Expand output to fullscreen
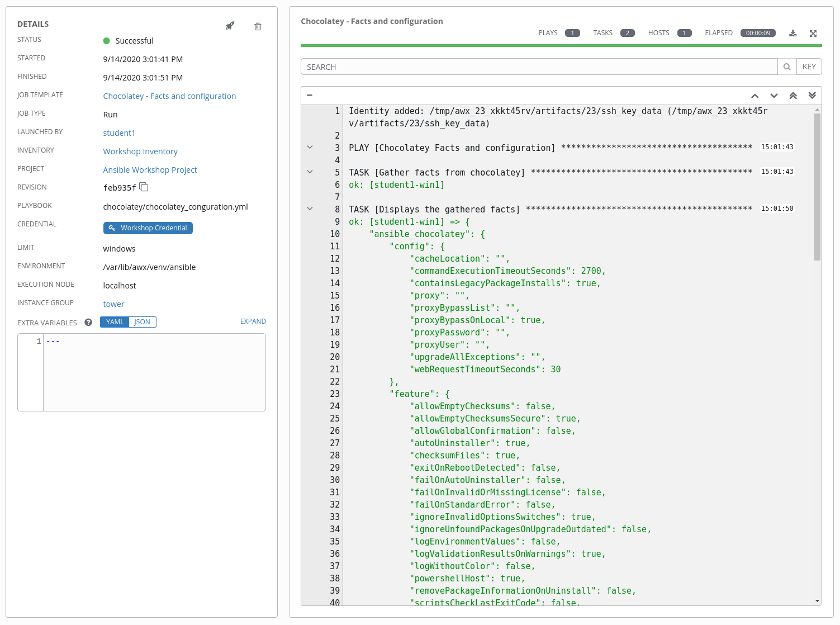The width and height of the screenshot is (840, 625). (x=813, y=34)
